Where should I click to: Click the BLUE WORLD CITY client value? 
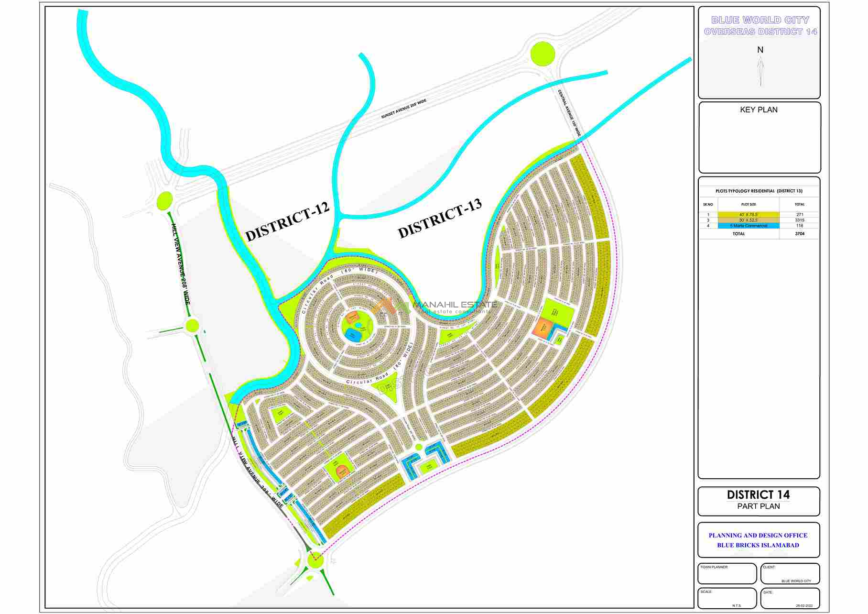796,581
